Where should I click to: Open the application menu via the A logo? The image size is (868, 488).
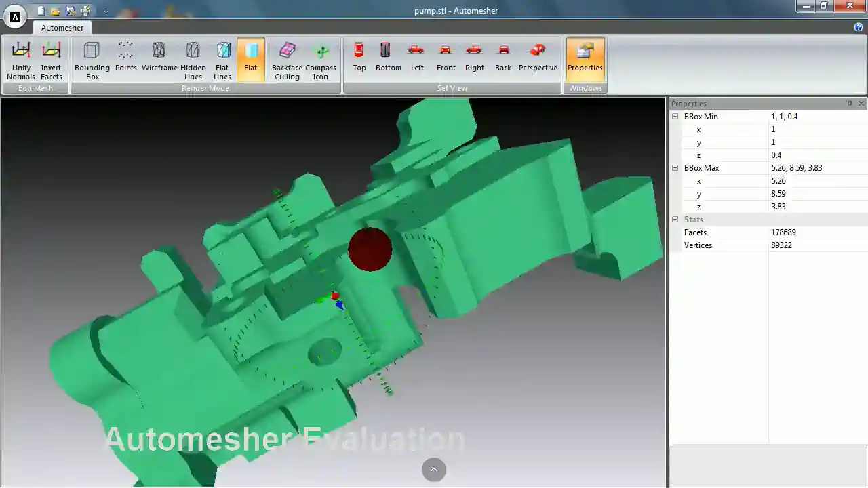click(x=14, y=16)
